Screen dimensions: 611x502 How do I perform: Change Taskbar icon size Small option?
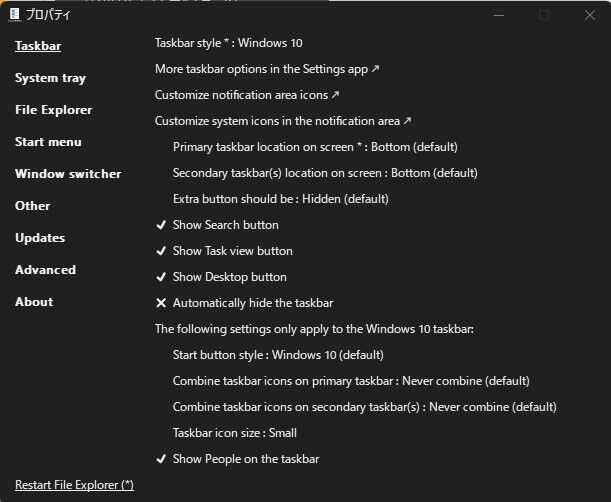pyautogui.click(x=234, y=433)
